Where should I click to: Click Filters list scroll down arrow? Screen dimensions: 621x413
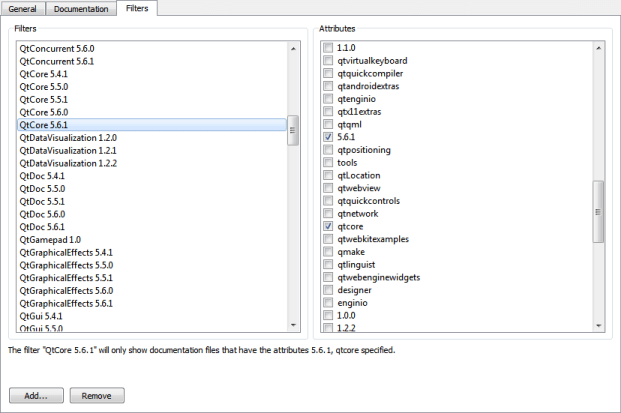click(293, 325)
